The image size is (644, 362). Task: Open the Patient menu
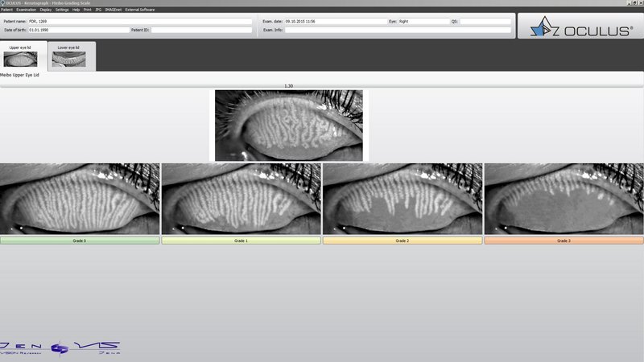[7, 9]
